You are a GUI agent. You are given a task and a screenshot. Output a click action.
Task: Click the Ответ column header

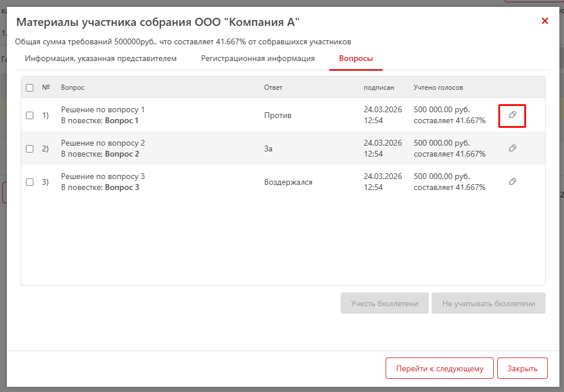coord(273,87)
